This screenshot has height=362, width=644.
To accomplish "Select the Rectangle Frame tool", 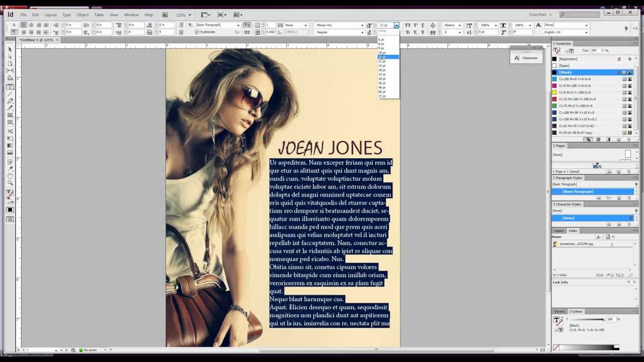I will [10, 116].
